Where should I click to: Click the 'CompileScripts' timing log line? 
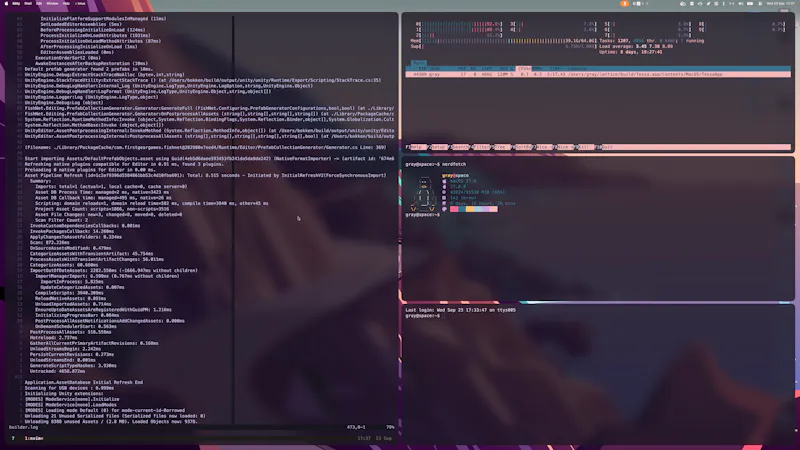(69, 293)
